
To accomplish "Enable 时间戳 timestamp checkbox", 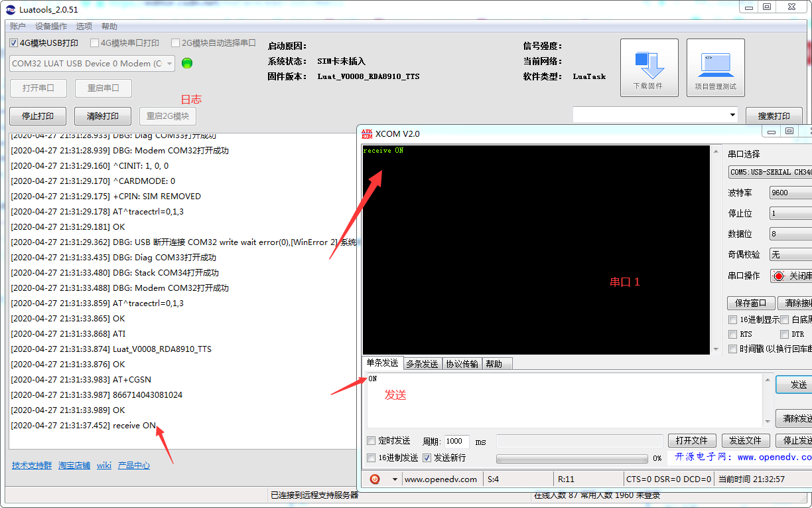I will (x=733, y=349).
